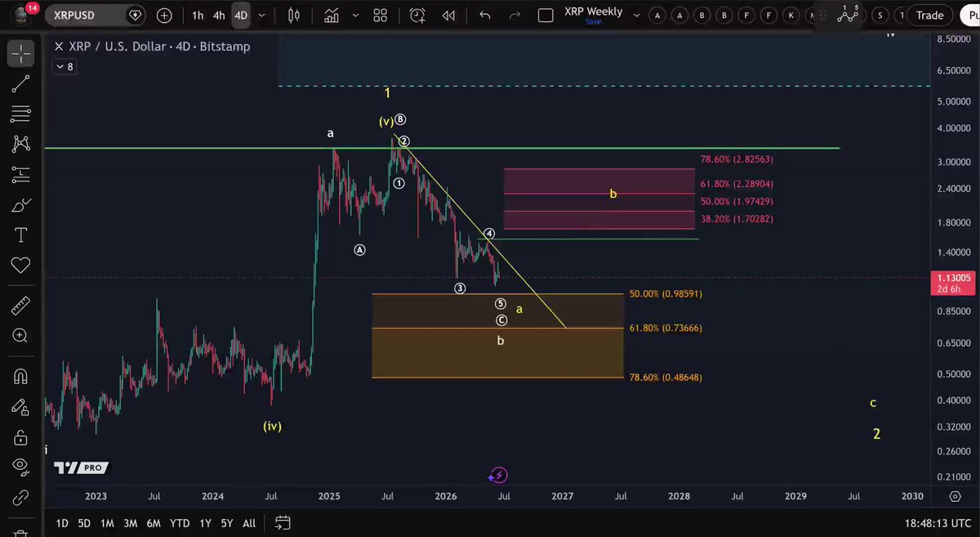Click the link drawings chain icon

[20, 496]
